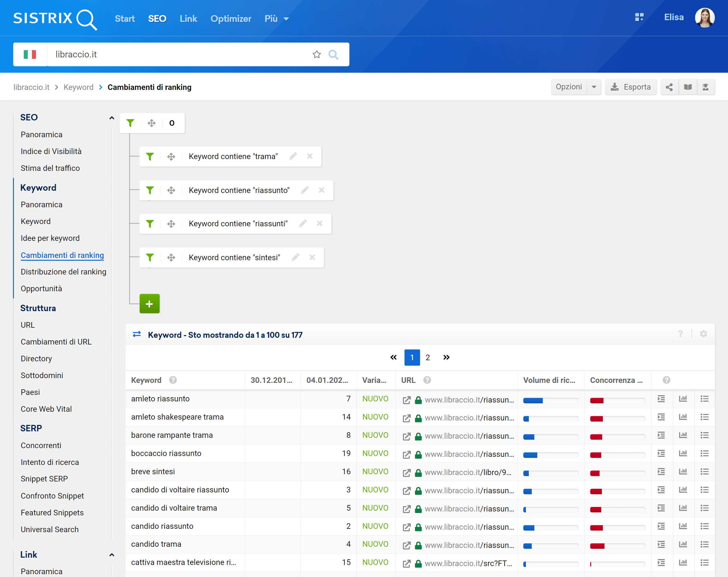Toggle the filter group's funnel icon
Image resolution: width=728 pixels, height=577 pixels.
130,123
